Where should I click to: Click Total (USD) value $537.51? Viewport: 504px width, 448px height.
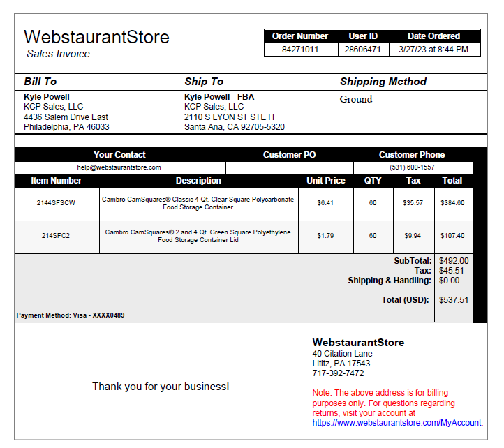[x=454, y=300]
